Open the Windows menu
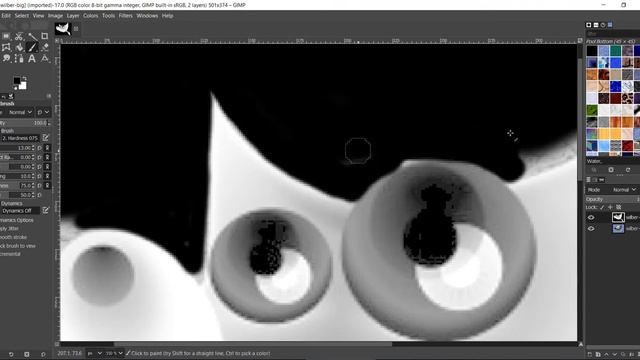640x360 pixels. pyautogui.click(x=147, y=16)
